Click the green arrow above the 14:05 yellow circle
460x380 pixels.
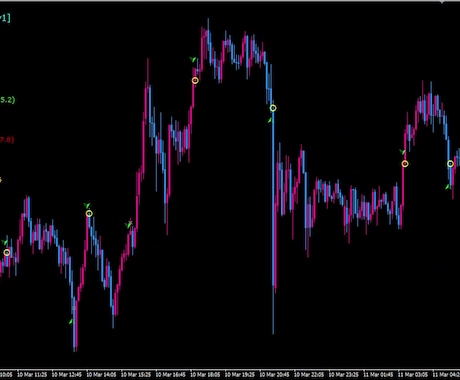click(87, 206)
